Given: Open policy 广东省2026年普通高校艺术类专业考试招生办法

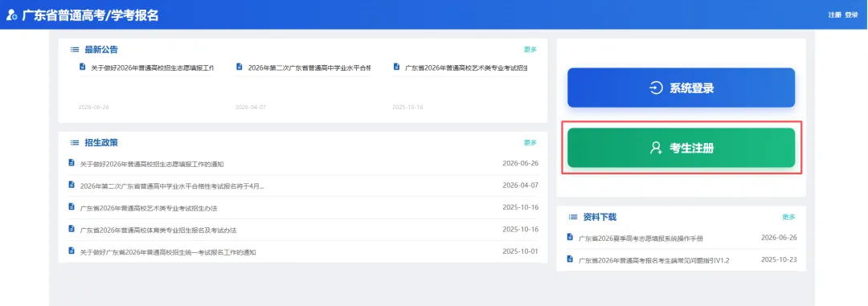Looking at the screenshot, I should click(148, 208).
